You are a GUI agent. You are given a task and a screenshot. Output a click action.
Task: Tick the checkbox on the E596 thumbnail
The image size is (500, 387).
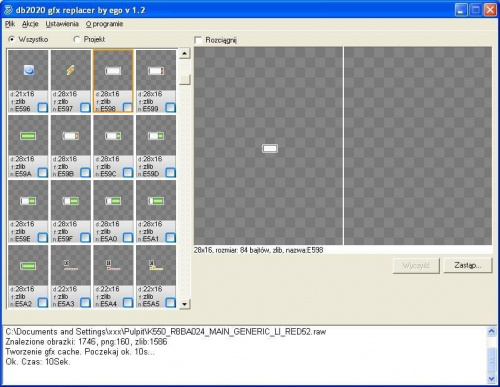[43, 108]
